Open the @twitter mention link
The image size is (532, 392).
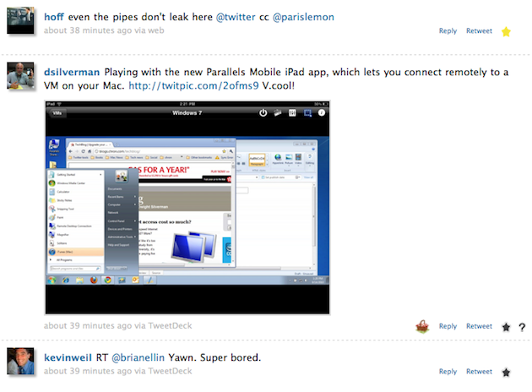[x=236, y=17]
